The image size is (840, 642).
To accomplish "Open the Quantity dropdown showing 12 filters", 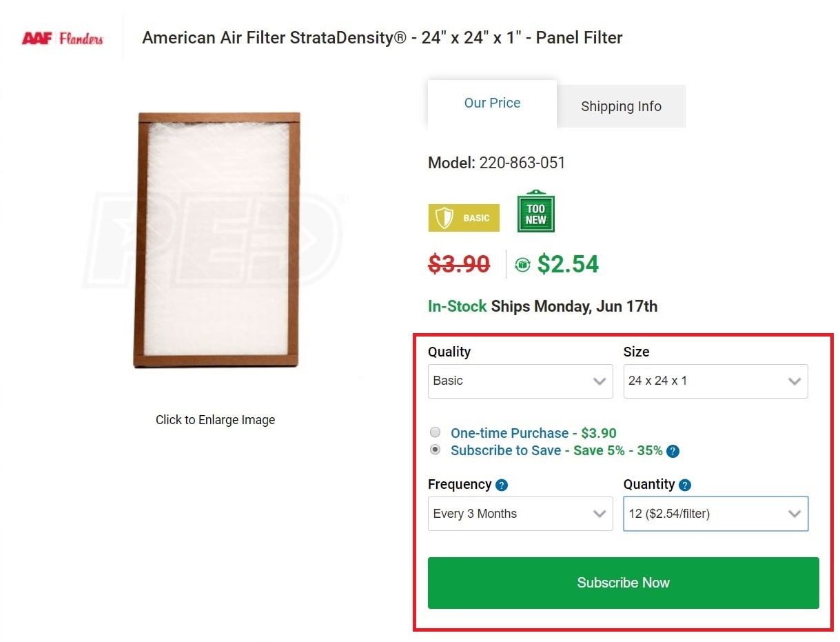I will point(715,514).
